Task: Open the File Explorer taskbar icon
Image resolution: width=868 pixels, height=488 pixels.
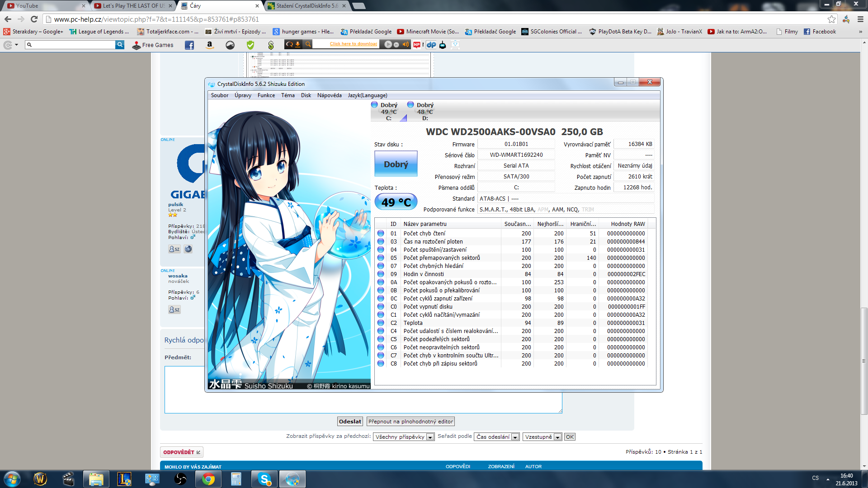Action: click(96, 479)
